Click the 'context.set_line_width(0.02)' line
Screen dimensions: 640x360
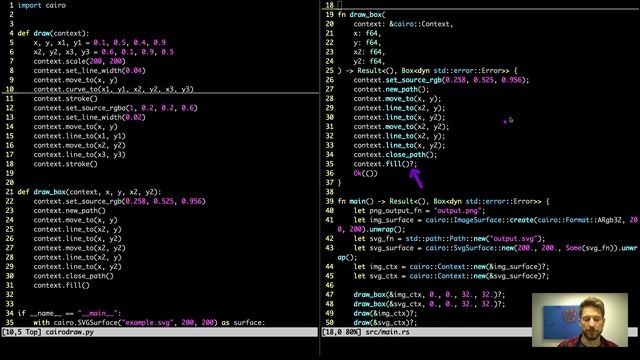click(89, 118)
